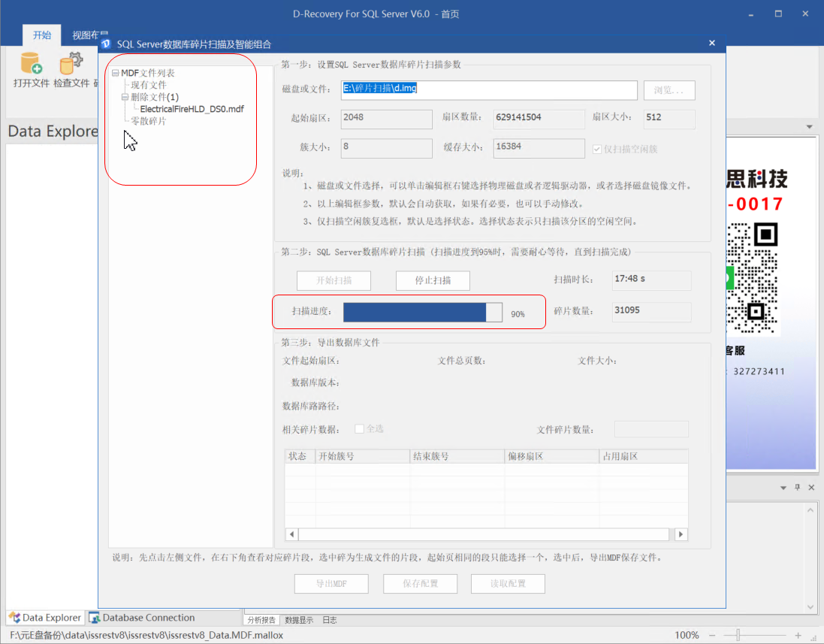
Task: Click the 打开文件 (open file) icon
Action: tap(31, 63)
